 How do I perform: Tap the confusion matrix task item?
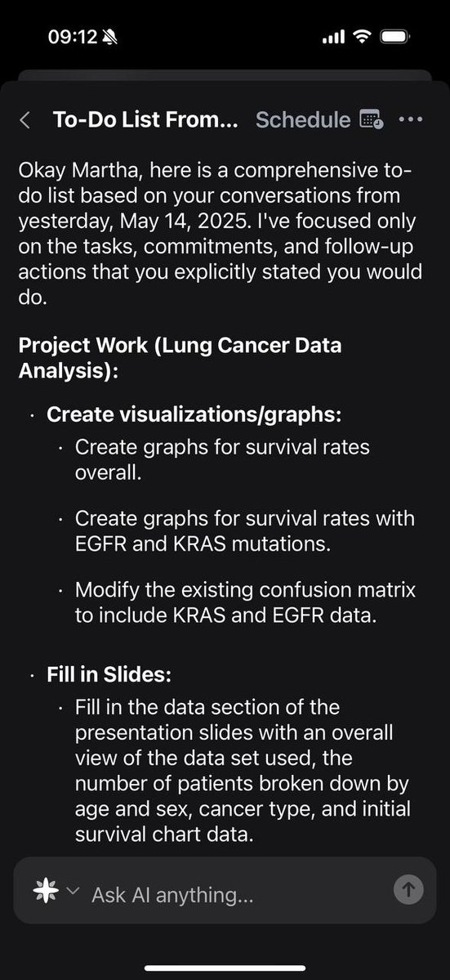[245, 602]
